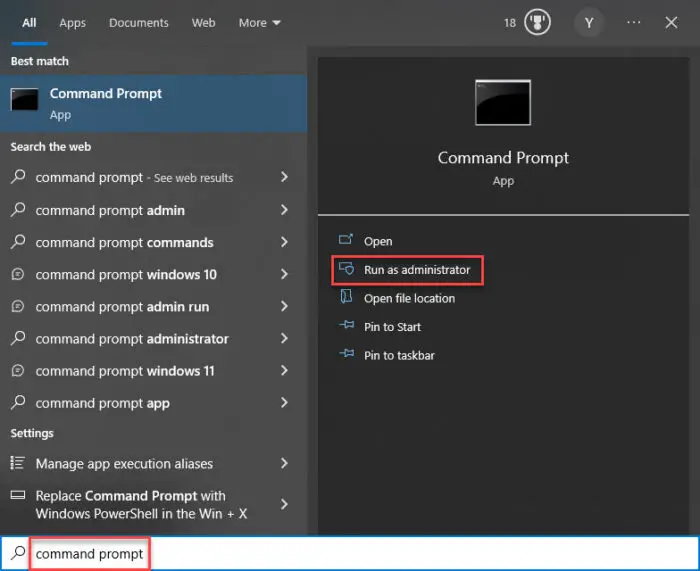
Task: Click the Pin to taskbar pin icon
Action: click(x=347, y=355)
